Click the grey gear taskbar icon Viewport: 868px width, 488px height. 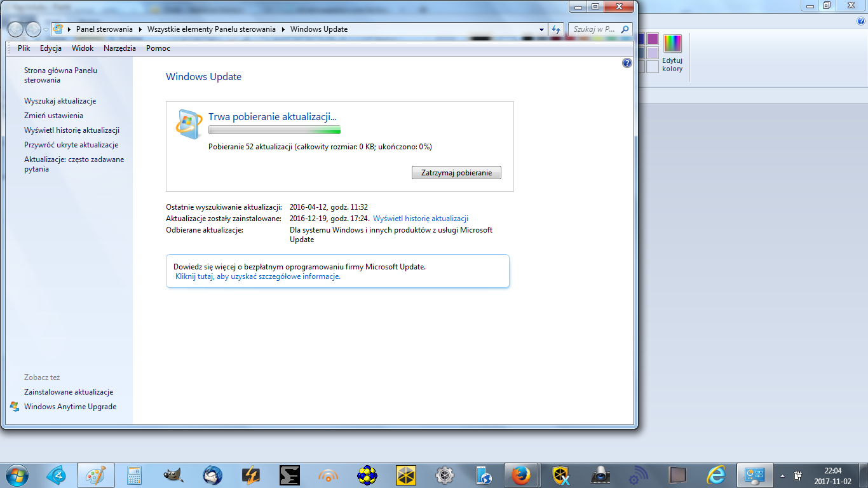point(444,475)
